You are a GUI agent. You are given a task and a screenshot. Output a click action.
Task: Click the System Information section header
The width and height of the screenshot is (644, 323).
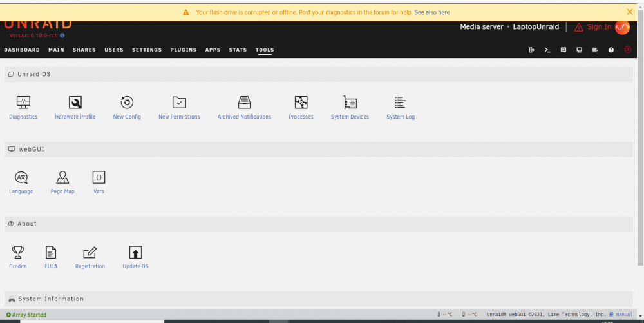coord(318,299)
